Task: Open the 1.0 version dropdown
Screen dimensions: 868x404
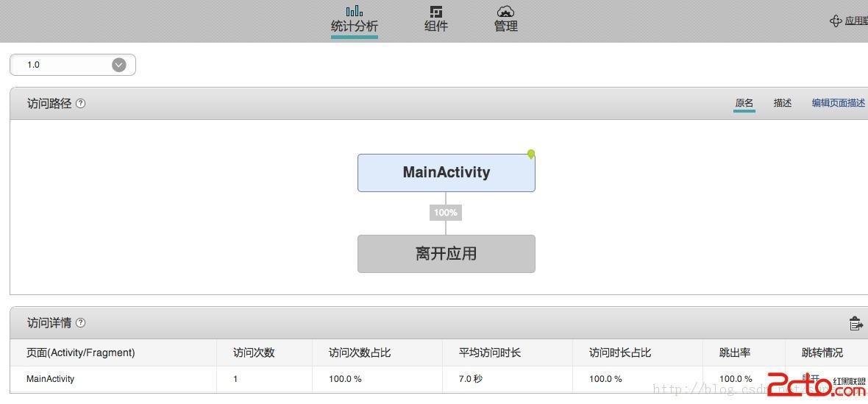Action: pos(73,65)
